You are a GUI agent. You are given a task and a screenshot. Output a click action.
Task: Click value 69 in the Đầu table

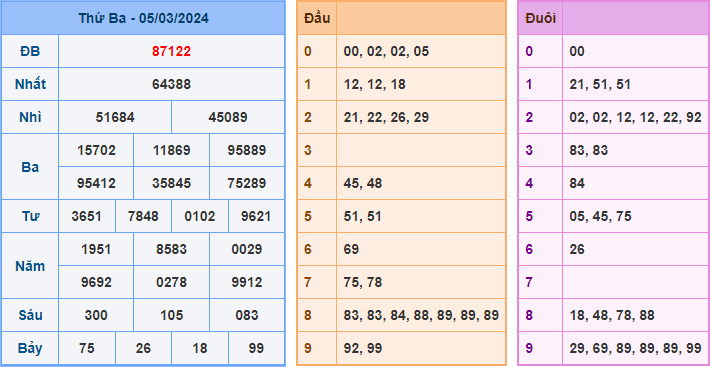pos(351,249)
